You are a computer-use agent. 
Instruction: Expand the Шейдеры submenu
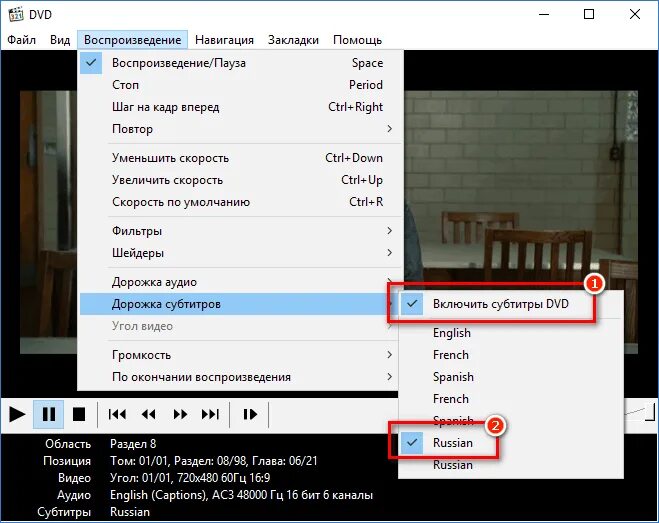240,253
